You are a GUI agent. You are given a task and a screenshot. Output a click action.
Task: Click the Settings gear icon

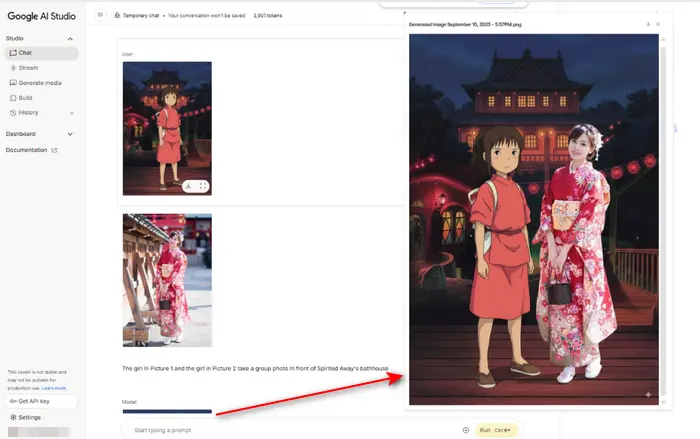[13, 417]
